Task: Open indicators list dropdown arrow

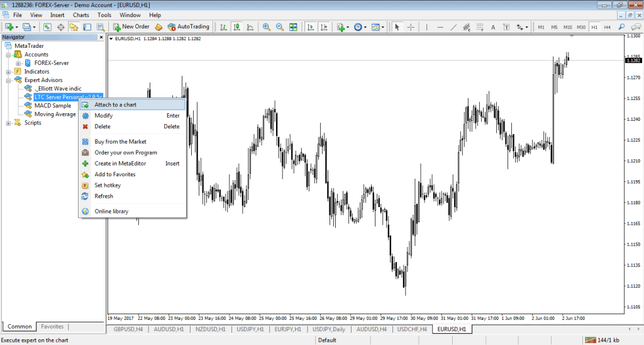Action: (x=348, y=28)
